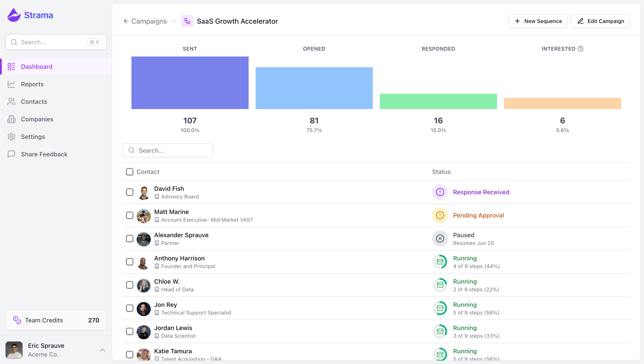Click the New Sequence button

point(538,21)
